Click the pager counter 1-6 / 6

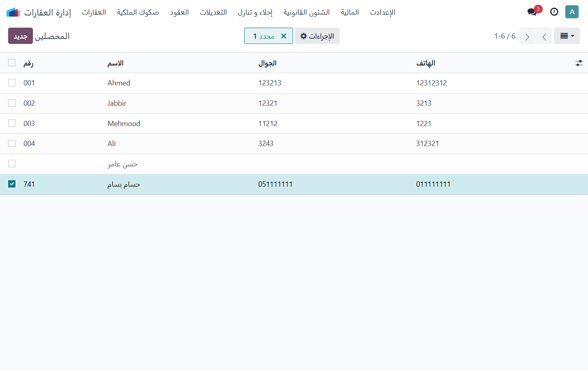click(505, 36)
